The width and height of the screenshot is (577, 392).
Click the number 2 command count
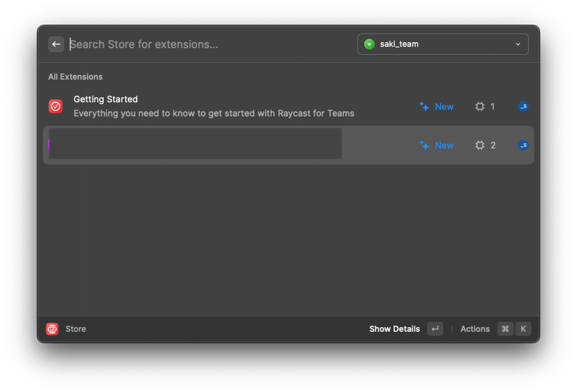(493, 146)
